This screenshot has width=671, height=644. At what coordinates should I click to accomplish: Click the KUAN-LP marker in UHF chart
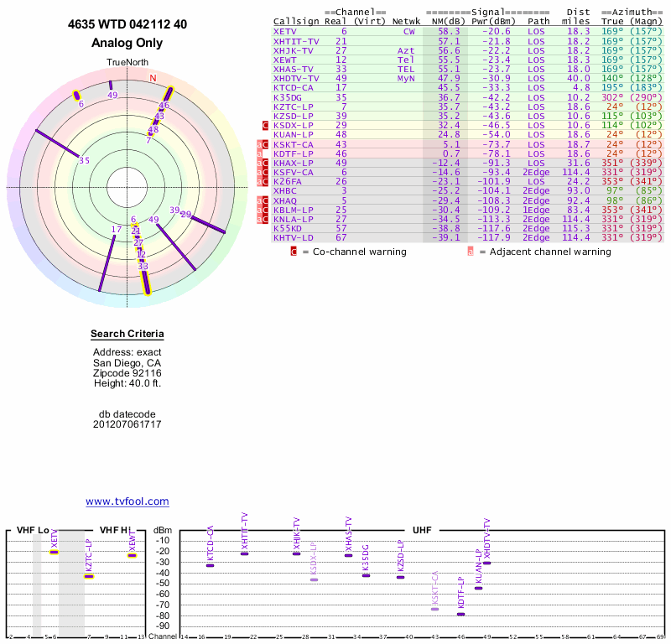(478, 588)
